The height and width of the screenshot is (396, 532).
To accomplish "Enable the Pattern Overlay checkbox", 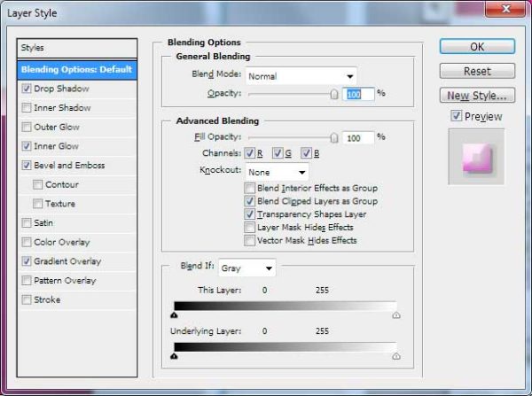I will click(26, 281).
